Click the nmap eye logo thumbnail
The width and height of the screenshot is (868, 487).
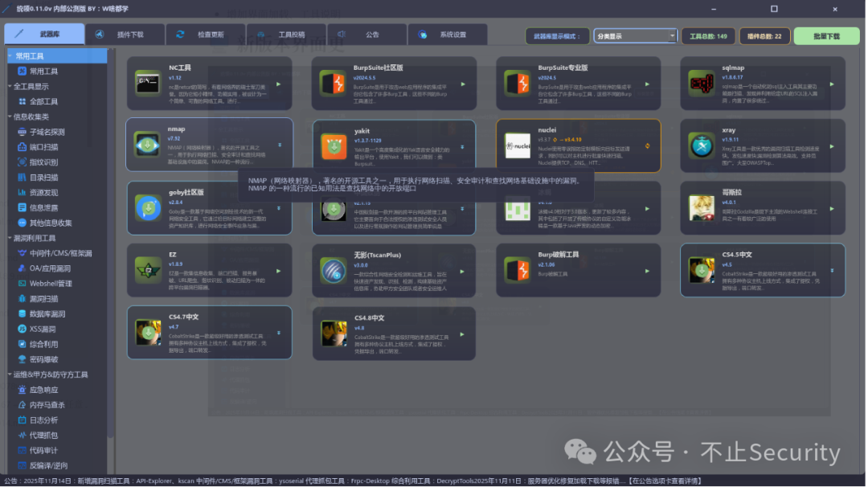coord(147,145)
